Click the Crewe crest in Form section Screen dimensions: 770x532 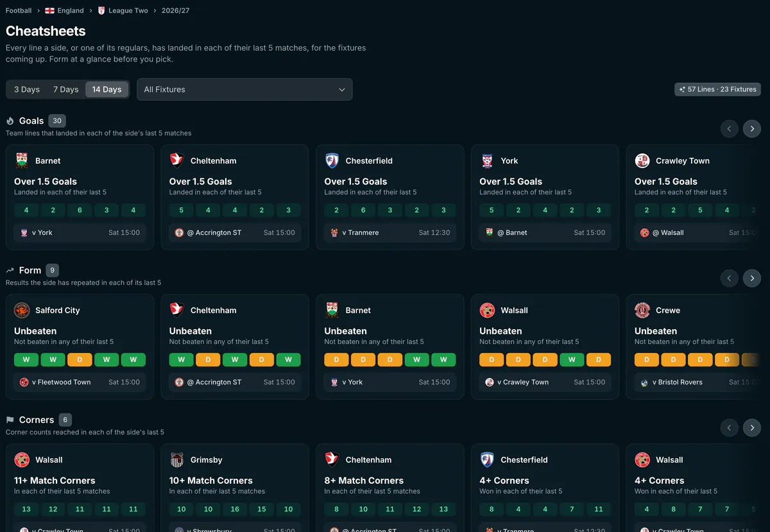(x=642, y=310)
